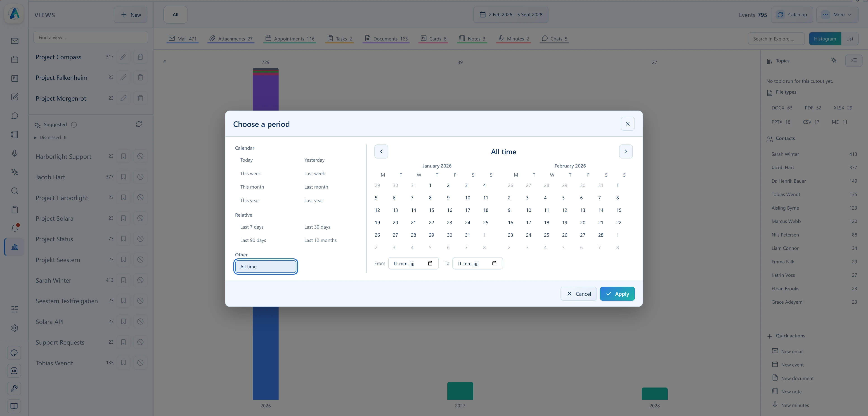
Task: Select the DOCX 63 file type
Action: (782, 108)
